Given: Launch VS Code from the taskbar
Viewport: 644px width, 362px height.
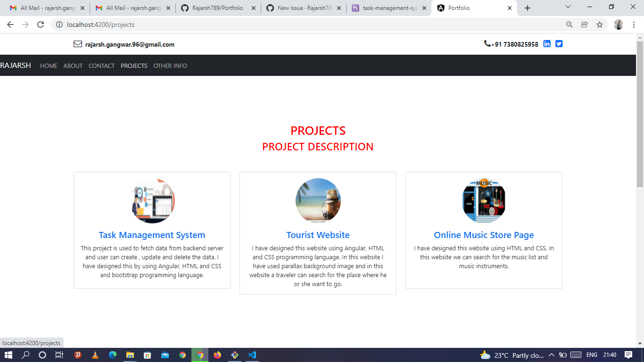Looking at the screenshot, I should click(252, 355).
